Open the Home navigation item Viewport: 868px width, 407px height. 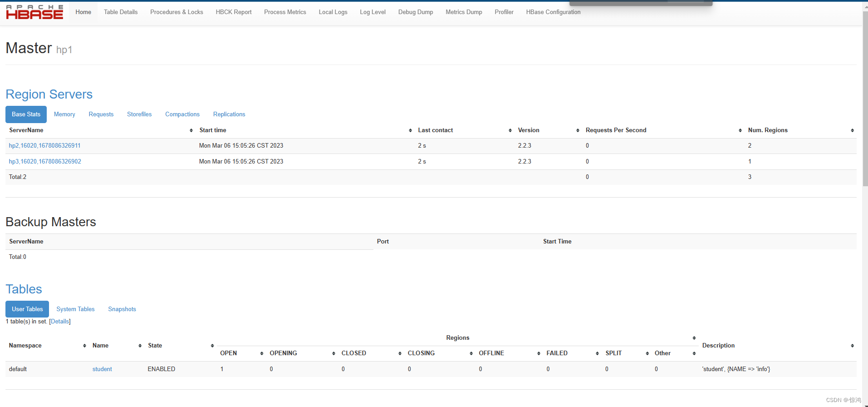click(83, 12)
